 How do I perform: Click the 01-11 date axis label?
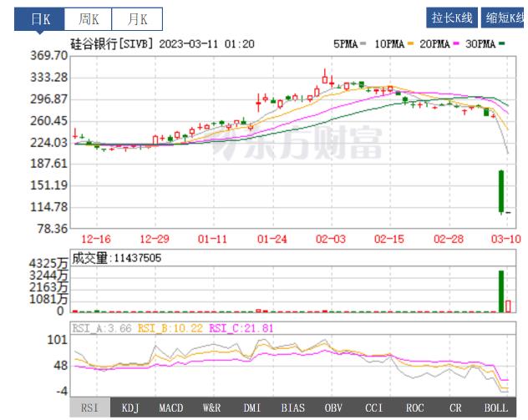click(212, 239)
